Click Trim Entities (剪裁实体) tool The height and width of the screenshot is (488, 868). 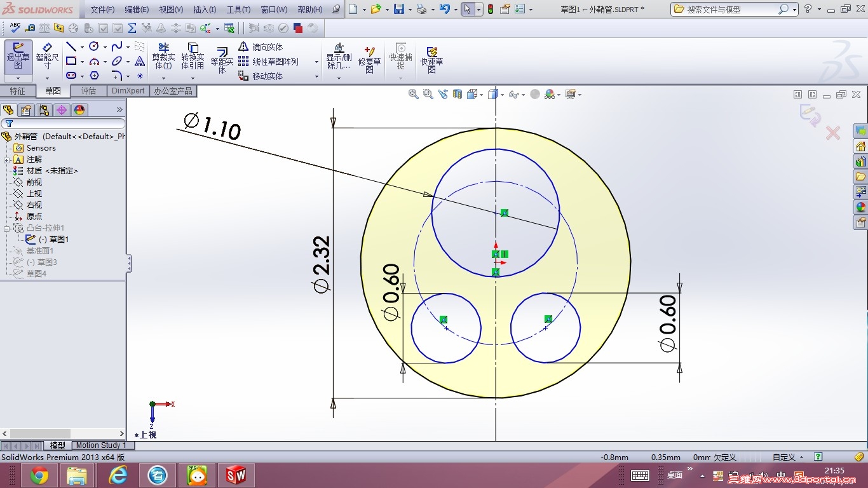tap(163, 57)
